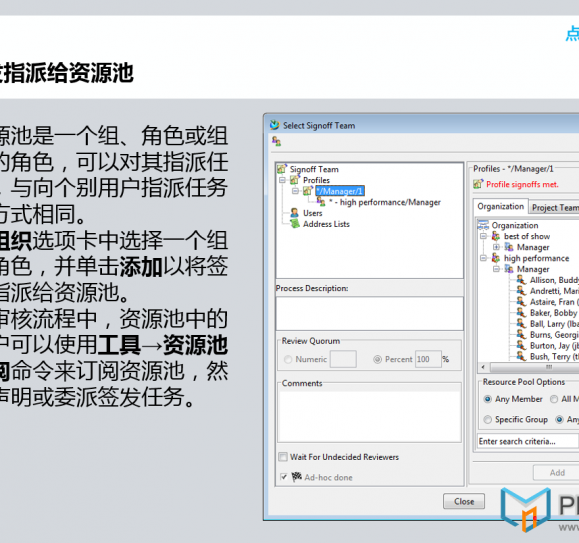Select the Users icon in signoff tree

pos(294,213)
